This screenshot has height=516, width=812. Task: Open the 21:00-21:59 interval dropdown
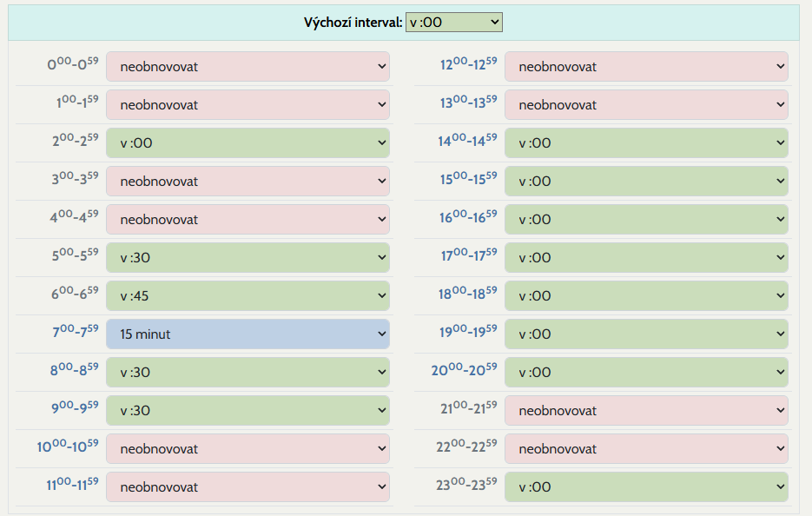click(646, 410)
